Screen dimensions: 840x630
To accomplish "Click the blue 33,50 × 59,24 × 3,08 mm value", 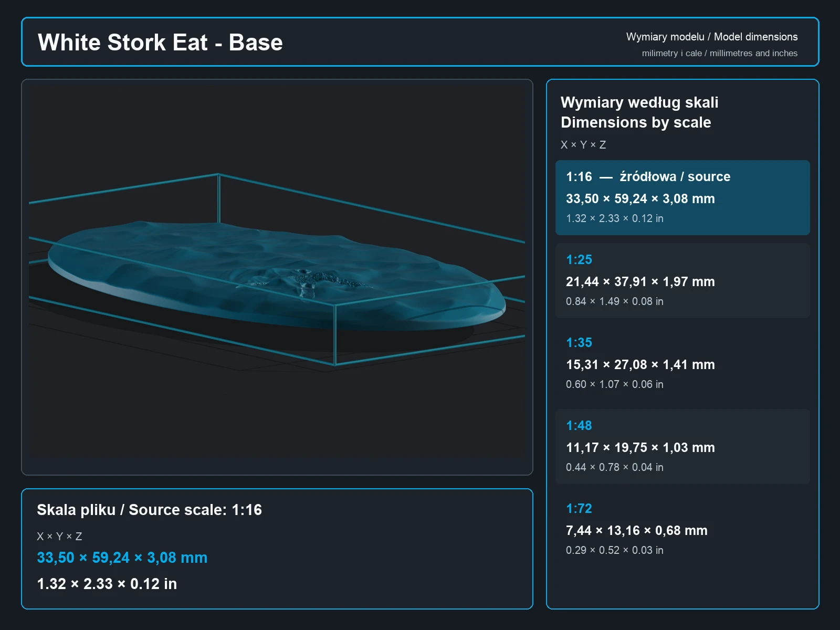I will (122, 558).
